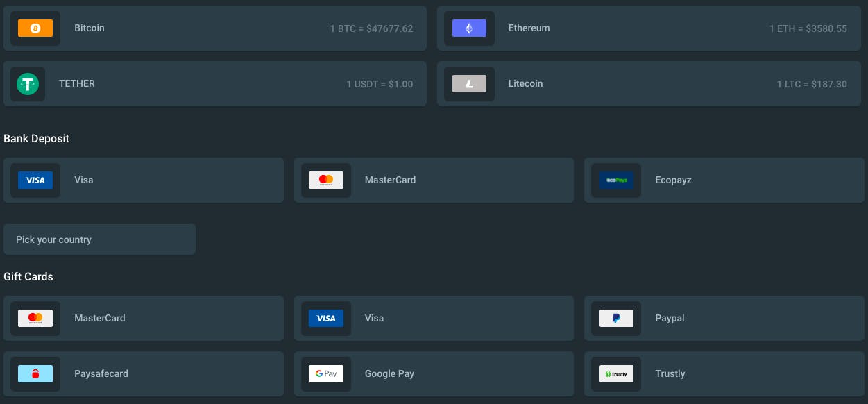Select the MasterCard label under Gift Cards
This screenshot has width=868, height=404.
(100, 319)
